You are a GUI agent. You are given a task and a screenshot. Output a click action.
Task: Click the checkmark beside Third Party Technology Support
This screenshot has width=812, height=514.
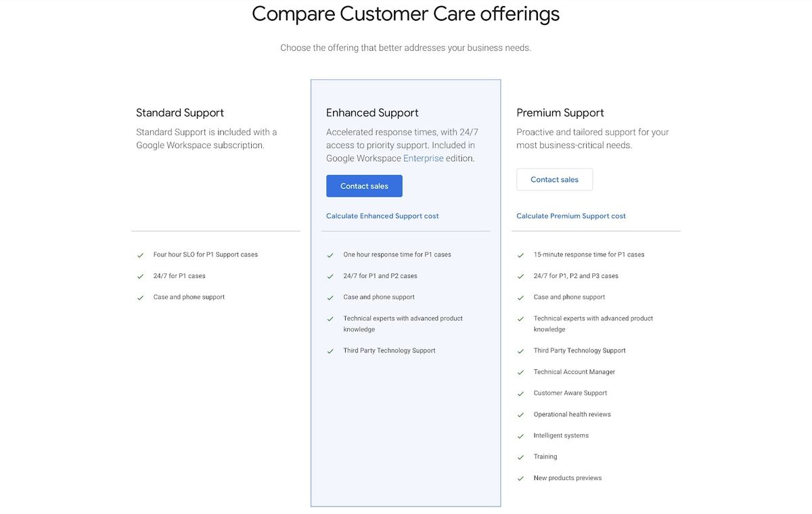pyautogui.click(x=330, y=350)
